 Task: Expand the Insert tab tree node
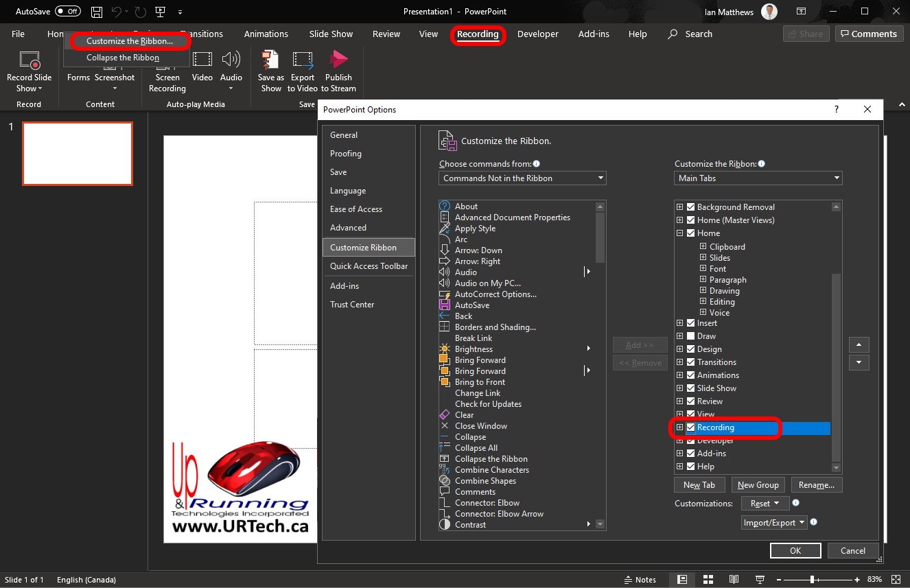(680, 323)
